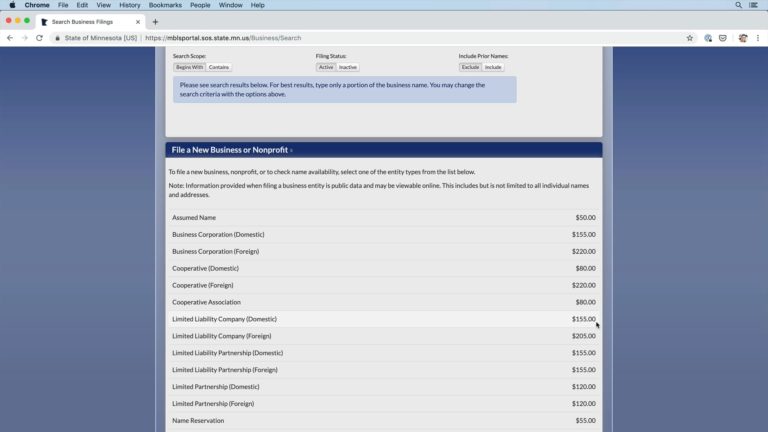This screenshot has width=768, height=432.
Task: Select Limited Liability Company (Domestic) entity
Action: 224,319
